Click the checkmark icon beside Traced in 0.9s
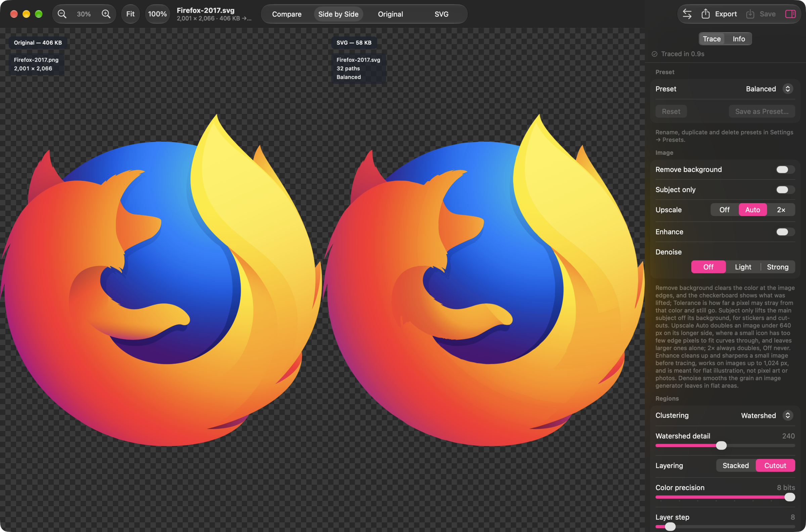806x532 pixels. click(655, 54)
